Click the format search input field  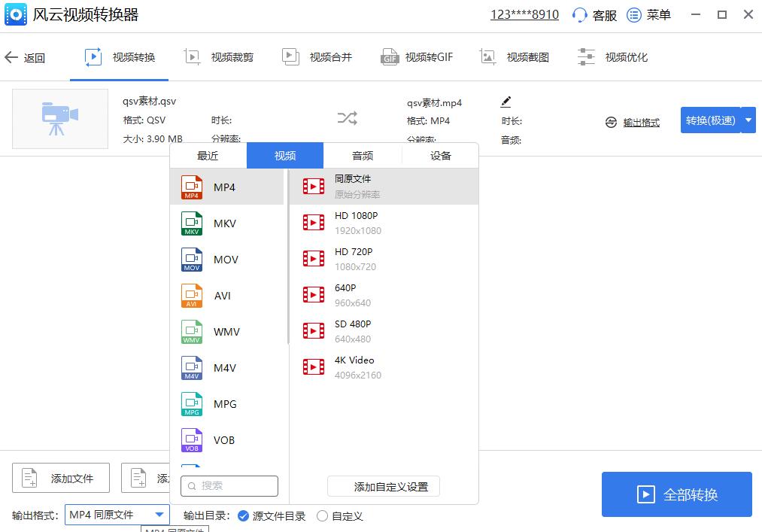coord(229,486)
